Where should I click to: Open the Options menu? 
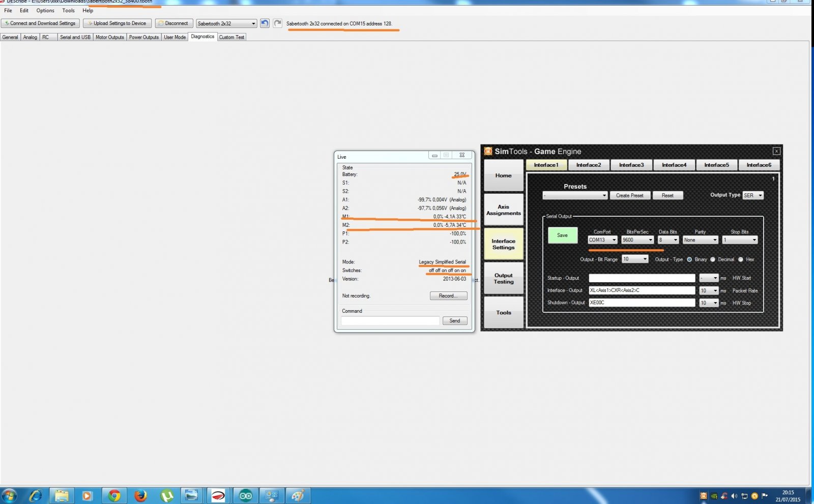[x=45, y=10]
